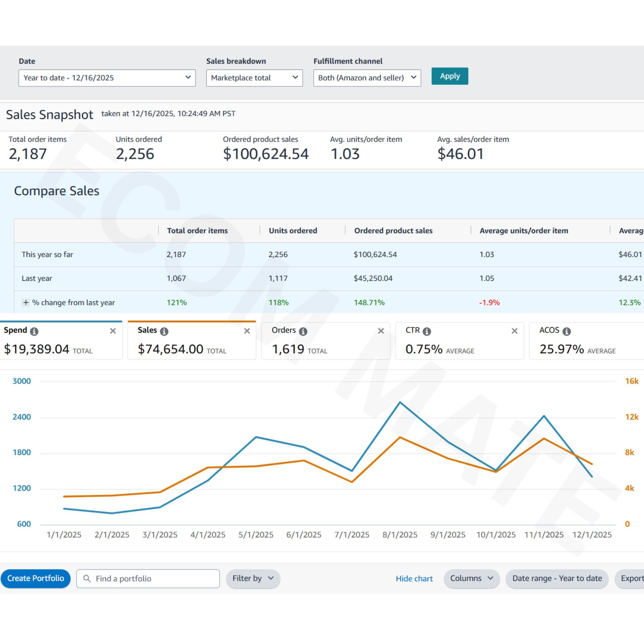Click the blue Spend line peak at 8/1/2025
644x644 pixels.
click(400, 402)
